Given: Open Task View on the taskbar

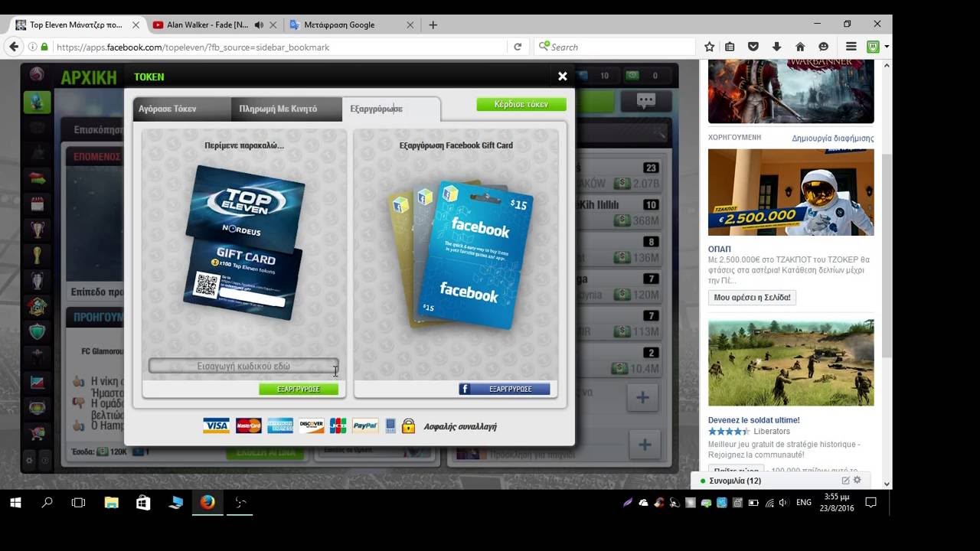Looking at the screenshot, I should 78,503.
